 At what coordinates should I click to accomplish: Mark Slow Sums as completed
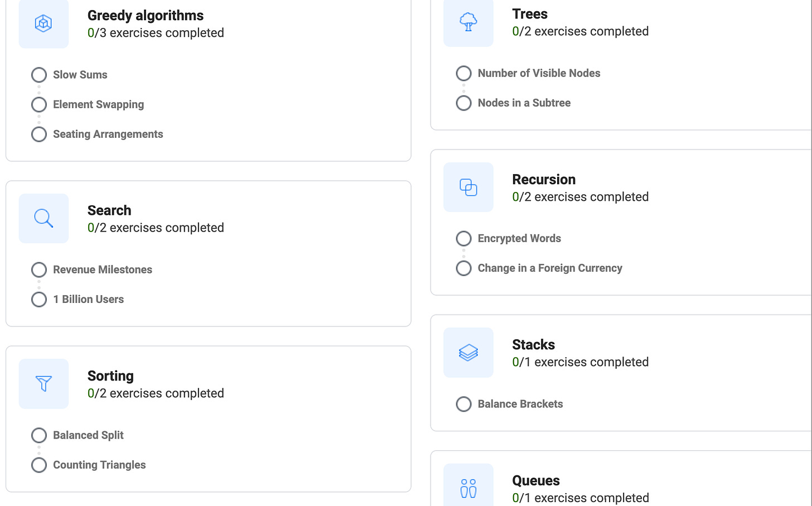click(38, 74)
